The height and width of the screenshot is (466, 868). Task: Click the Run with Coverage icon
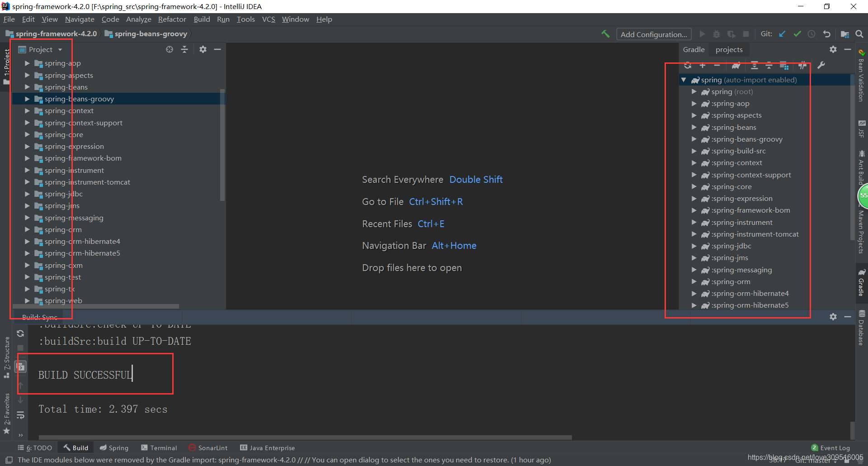(731, 34)
